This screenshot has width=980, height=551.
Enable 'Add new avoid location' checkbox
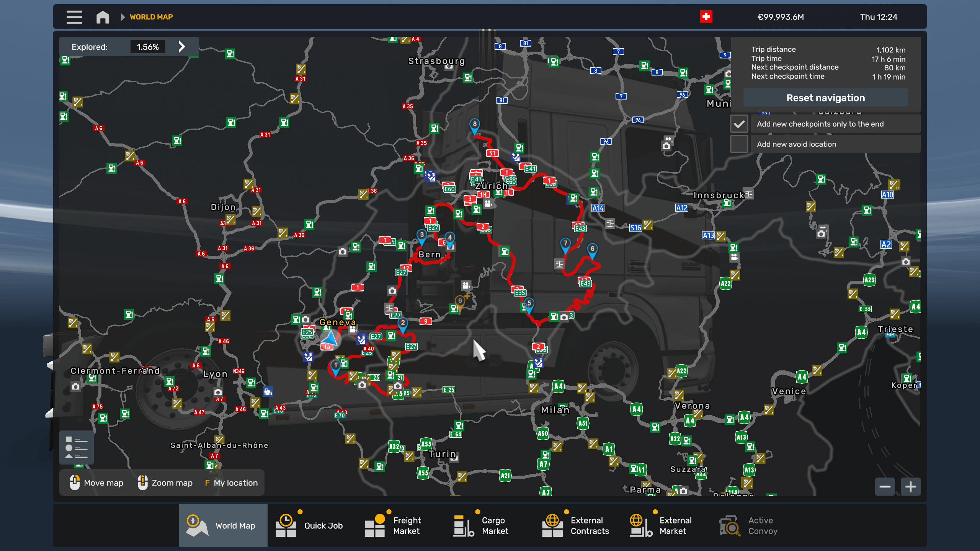pos(739,144)
